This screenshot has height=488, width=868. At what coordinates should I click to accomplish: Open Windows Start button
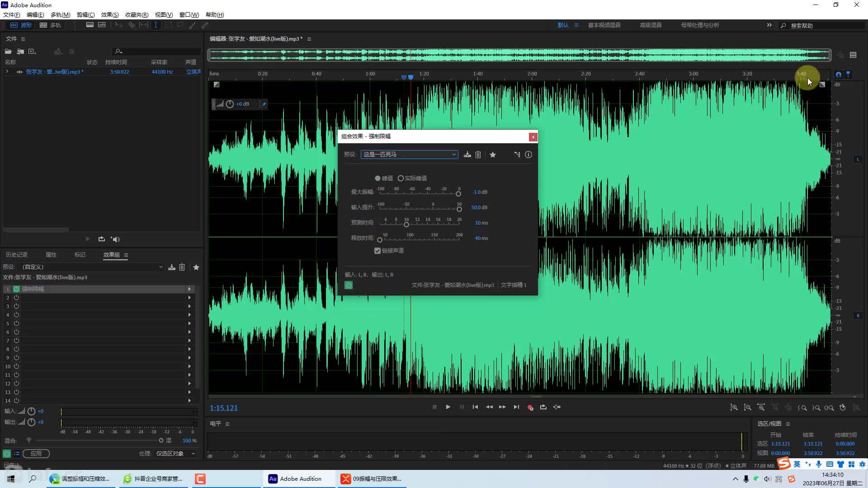coord(11,479)
